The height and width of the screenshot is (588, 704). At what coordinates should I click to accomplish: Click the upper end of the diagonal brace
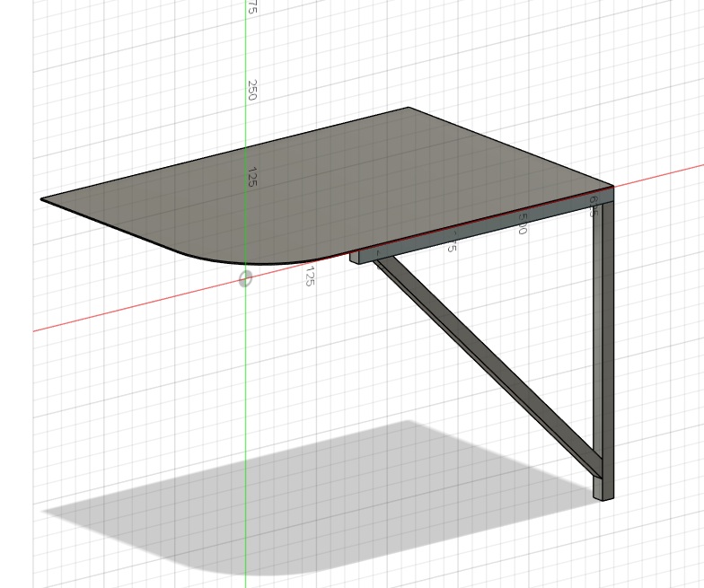[x=379, y=261]
